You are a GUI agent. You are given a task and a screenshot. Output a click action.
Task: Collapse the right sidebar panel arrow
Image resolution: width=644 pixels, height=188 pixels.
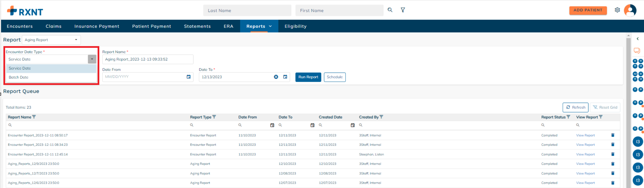point(638,39)
